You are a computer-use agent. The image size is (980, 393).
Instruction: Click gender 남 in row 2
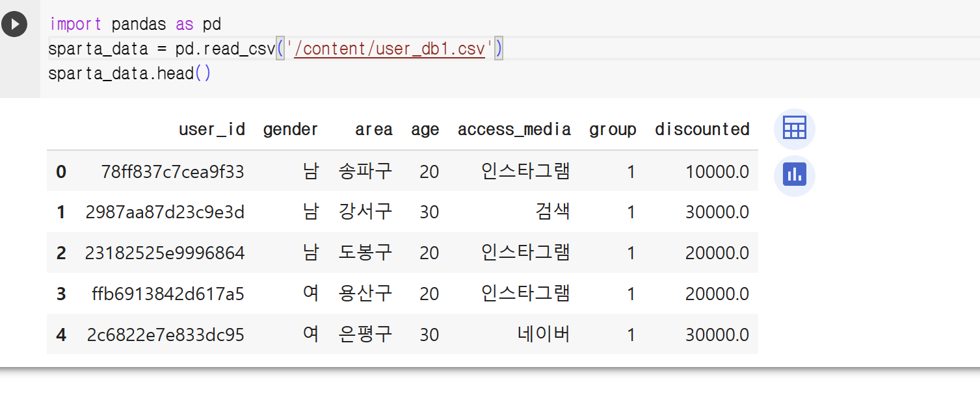coord(311,253)
